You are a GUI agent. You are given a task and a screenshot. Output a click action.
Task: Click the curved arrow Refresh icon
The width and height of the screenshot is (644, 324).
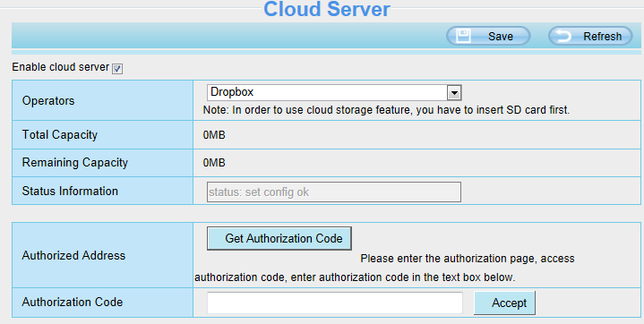coord(563,36)
